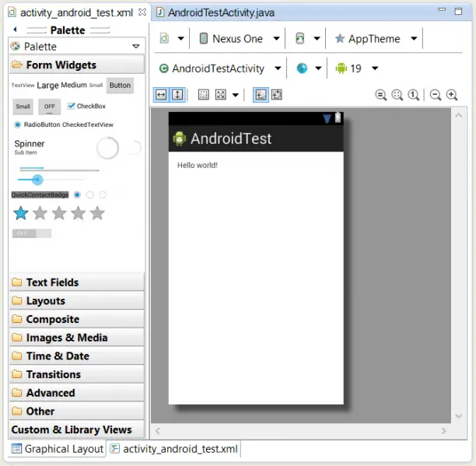Pick the OFF ToggleButton widget in the palette
Viewport: 476px width, 466px height.
pos(49,106)
